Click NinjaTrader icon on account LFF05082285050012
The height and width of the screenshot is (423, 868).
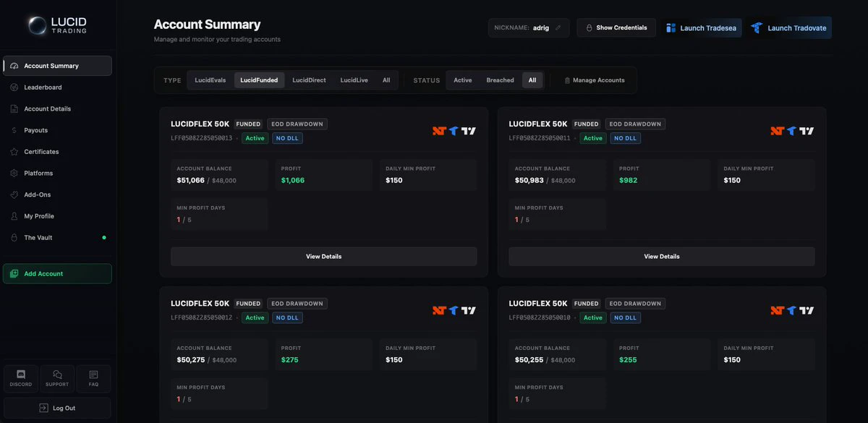point(438,310)
